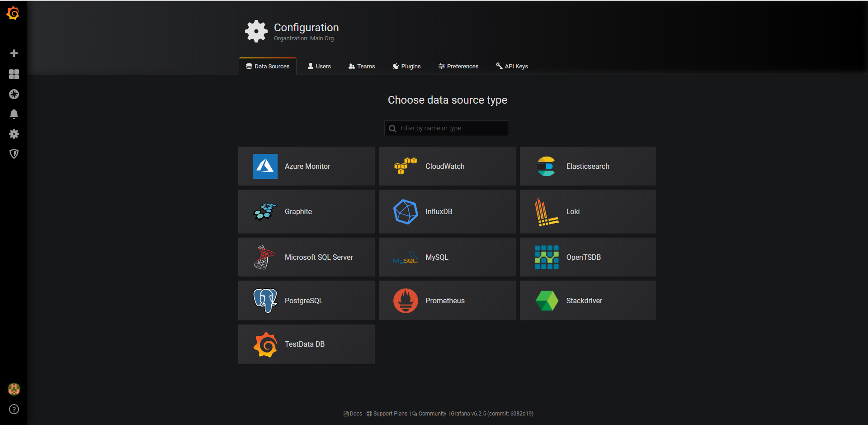Add the Prometheus data source label
Screen dimensions: 868x425
coord(445,301)
